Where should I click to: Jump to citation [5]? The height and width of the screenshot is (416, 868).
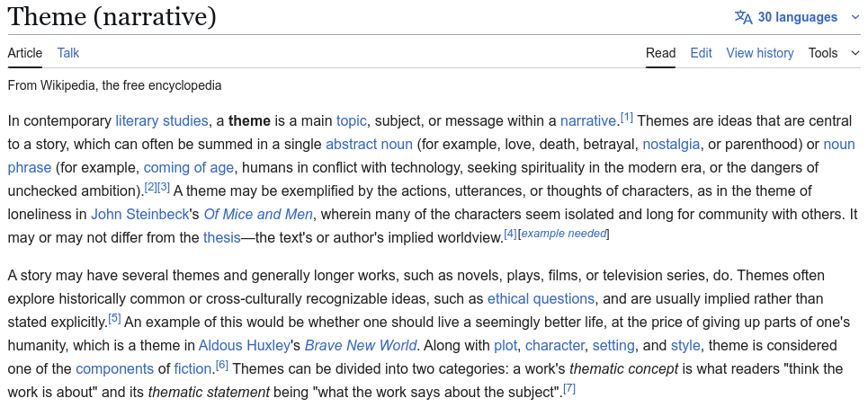tap(114, 319)
